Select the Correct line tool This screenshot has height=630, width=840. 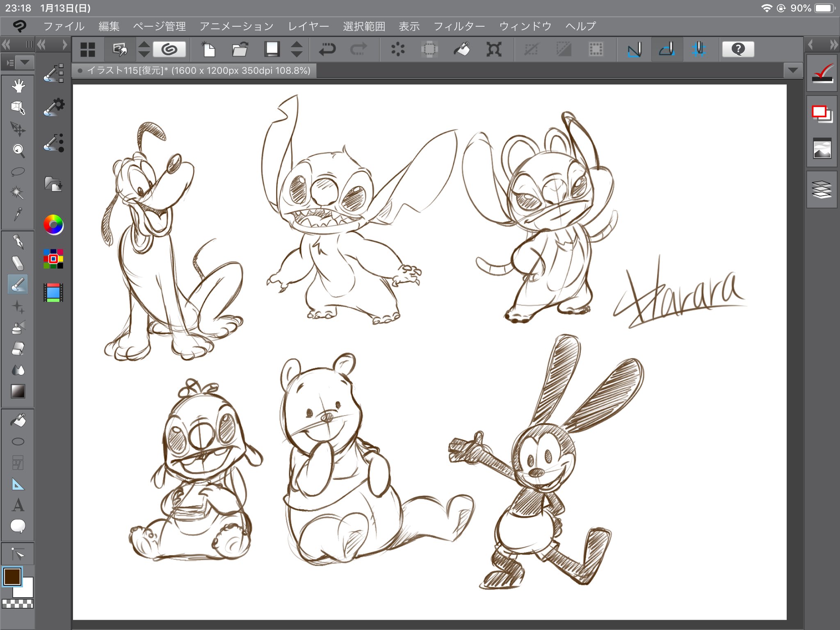click(18, 555)
